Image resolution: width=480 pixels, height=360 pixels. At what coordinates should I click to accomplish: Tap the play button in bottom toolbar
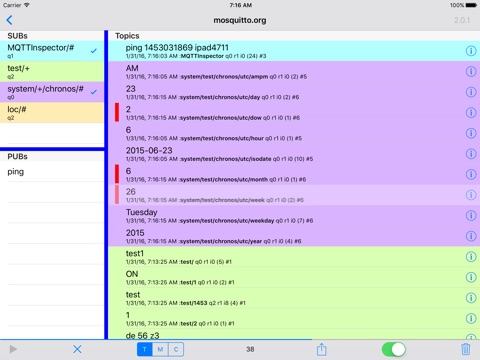tap(13, 349)
